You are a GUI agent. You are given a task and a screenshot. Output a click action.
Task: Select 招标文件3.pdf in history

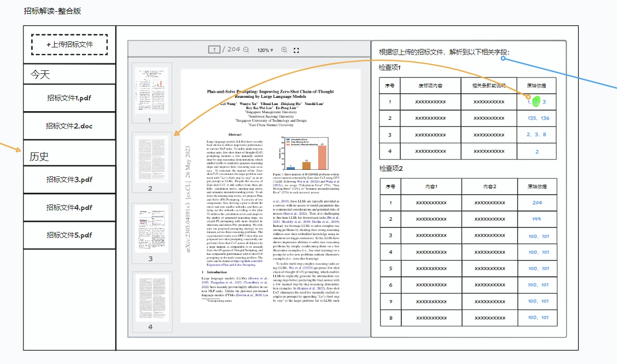coord(69,179)
